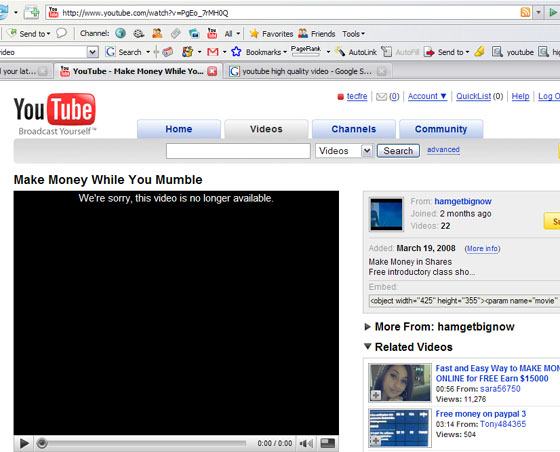Switch to YouTube - Make Money tab

click(138, 71)
